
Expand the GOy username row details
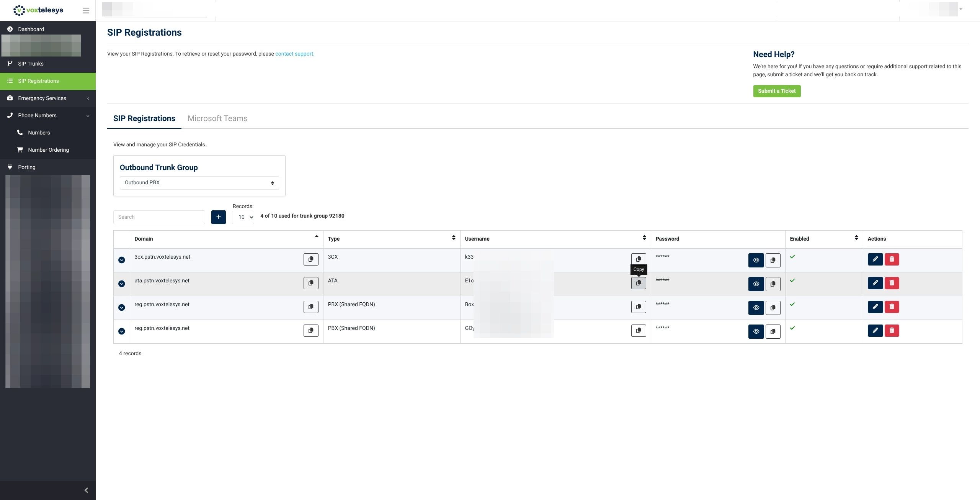click(x=122, y=331)
